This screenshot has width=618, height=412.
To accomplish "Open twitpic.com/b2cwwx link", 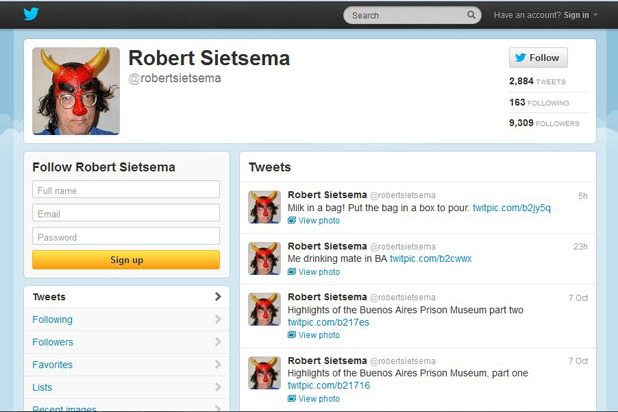I will [430, 259].
